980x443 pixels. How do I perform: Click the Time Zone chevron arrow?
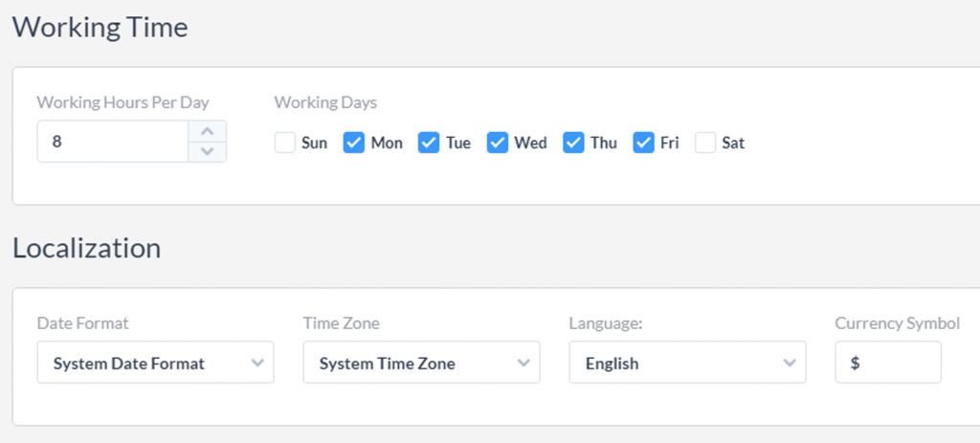(x=523, y=363)
